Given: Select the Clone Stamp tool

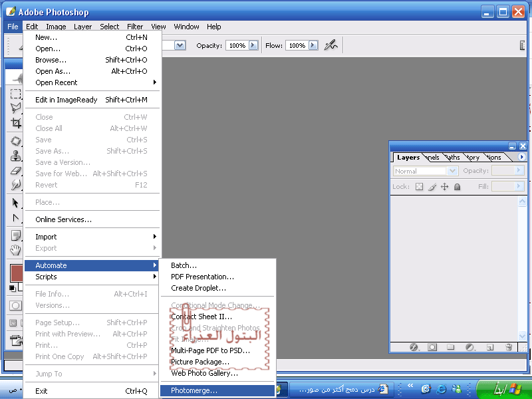Looking at the screenshot, I should coord(15,156).
